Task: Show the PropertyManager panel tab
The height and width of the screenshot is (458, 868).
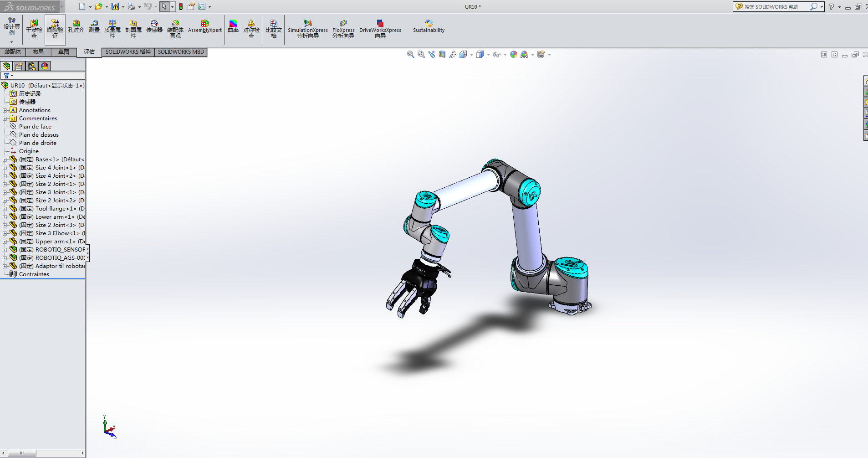Action: pyautogui.click(x=19, y=66)
